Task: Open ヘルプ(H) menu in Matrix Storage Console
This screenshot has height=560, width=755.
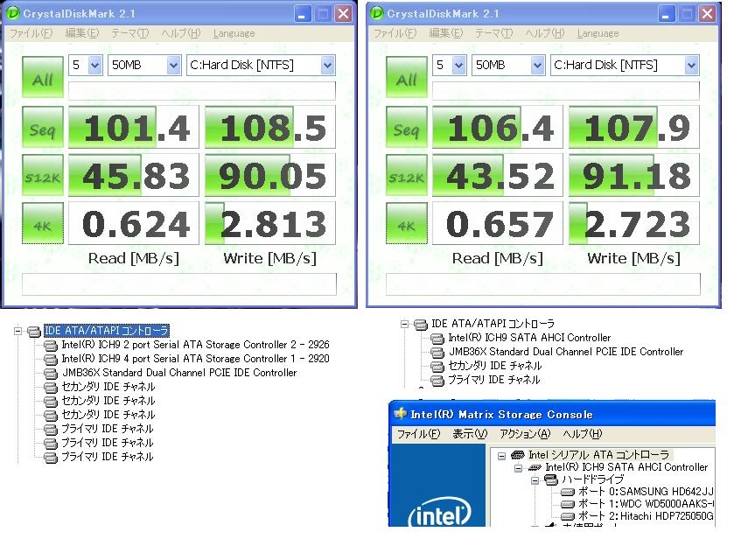Action: 583,434
